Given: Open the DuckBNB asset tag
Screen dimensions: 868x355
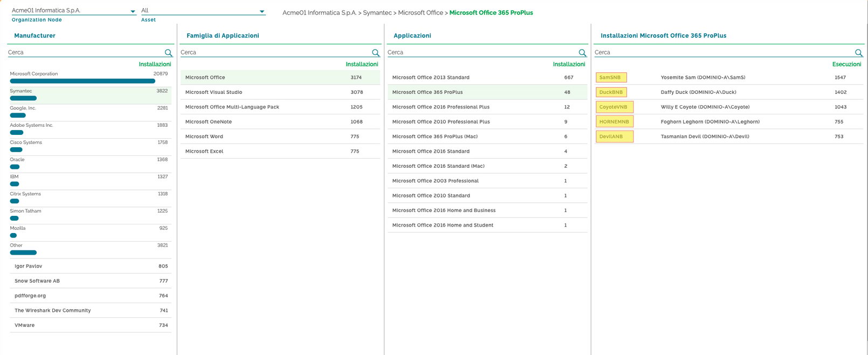Looking at the screenshot, I should (611, 92).
